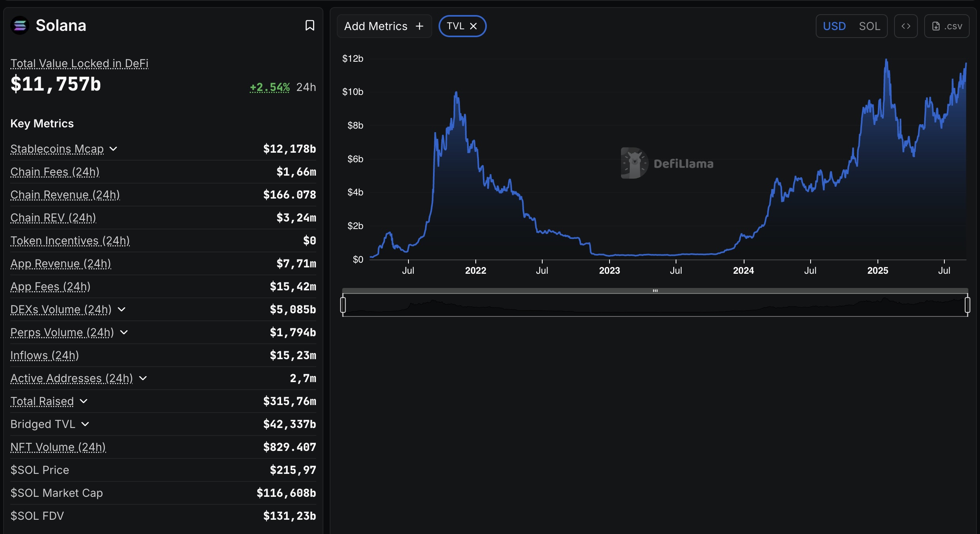
Task: Open the Add Metrics menu
Action: (384, 26)
